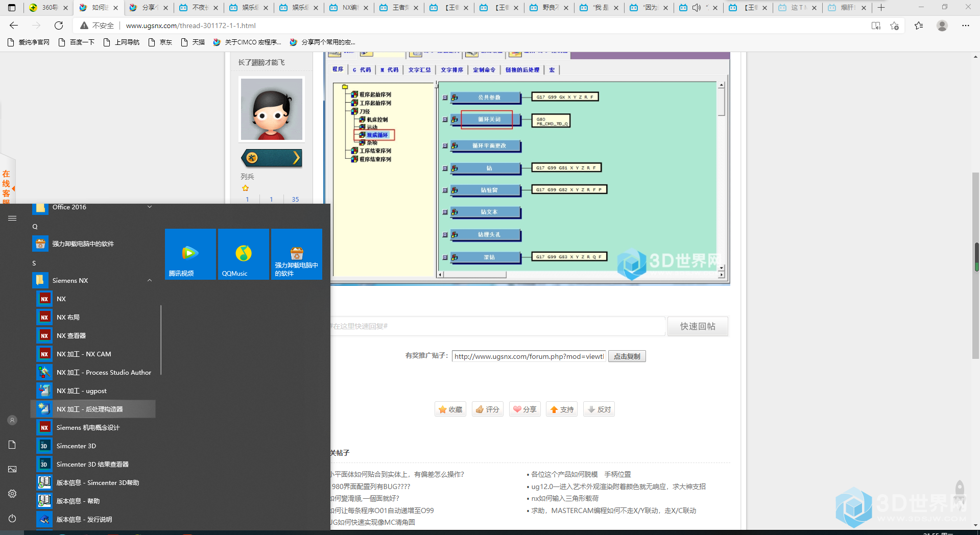Switch to 文字汇总 tab

click(419, 70)
